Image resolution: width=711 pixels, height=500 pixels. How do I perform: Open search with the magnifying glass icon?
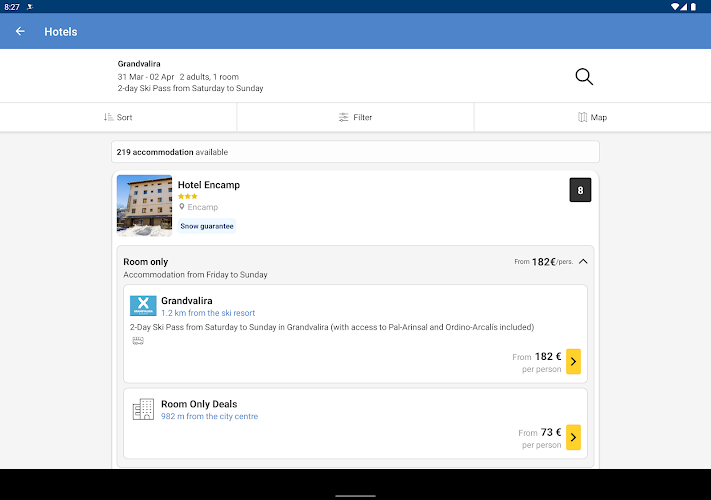pyautogui.click(x=584, y=77)
